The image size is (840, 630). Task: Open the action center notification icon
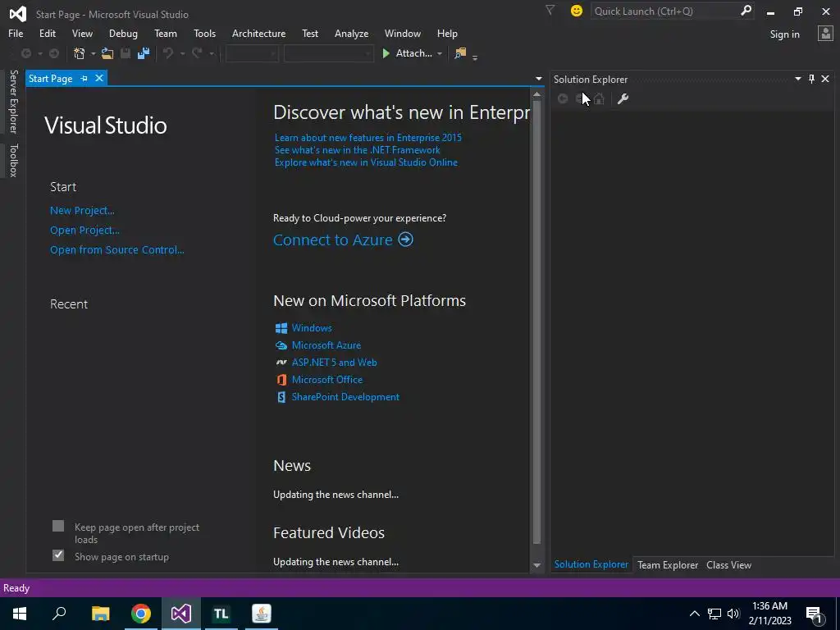pyautogui.click(x=814, y=614)
